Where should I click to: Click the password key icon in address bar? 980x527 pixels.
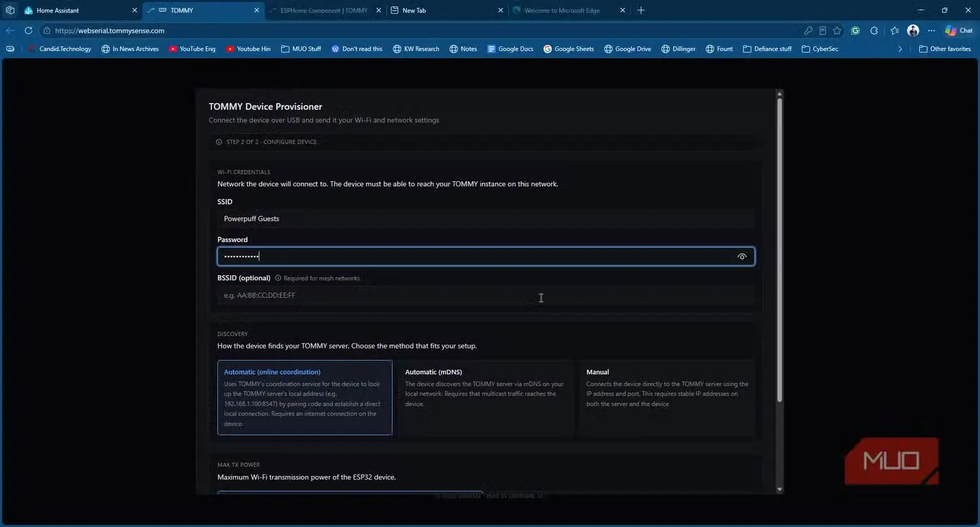pos(808,31)
